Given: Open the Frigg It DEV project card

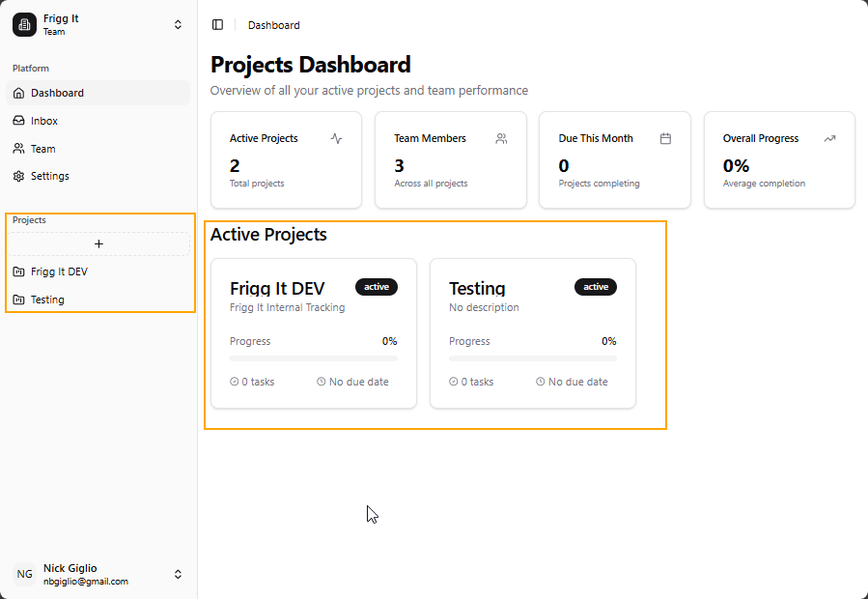Looking at the screenshot, I should (x=277, y=289).
